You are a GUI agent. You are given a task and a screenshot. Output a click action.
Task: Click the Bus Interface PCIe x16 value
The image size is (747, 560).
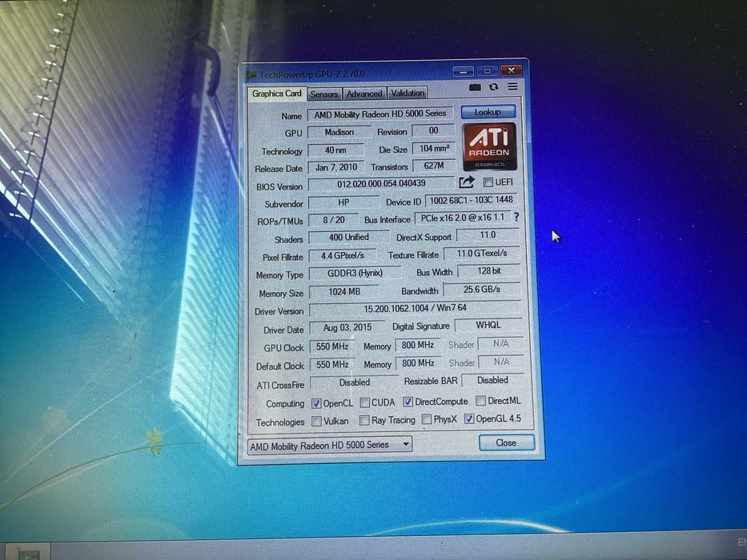pos(463,218)
